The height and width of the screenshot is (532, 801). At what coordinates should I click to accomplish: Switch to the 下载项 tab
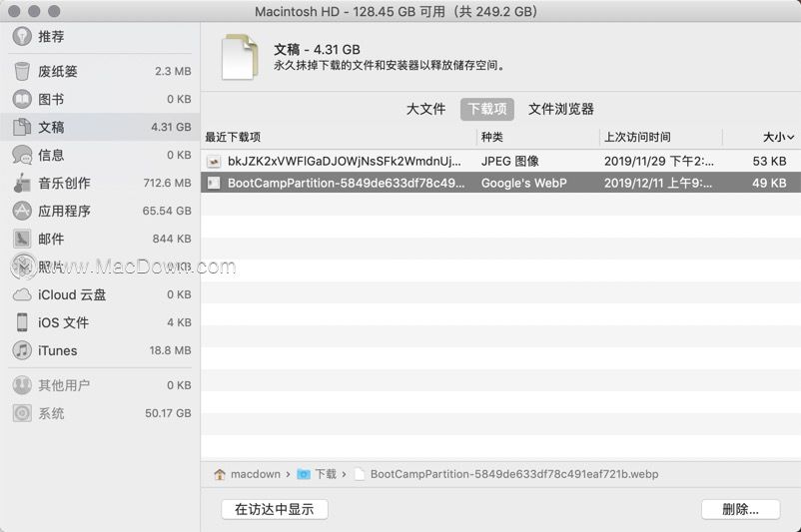tap(486, 109)
